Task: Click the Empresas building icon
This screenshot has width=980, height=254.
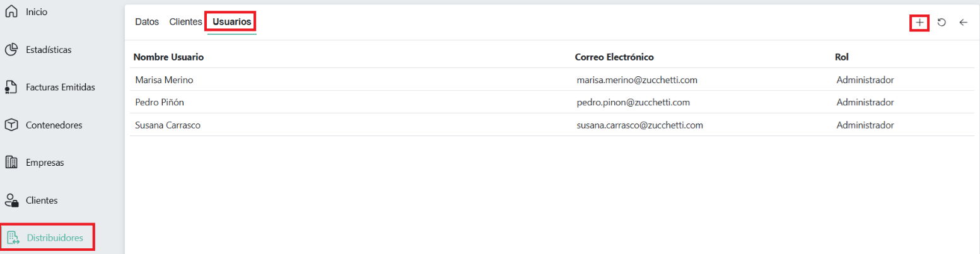Action: [x=11, y=163]
